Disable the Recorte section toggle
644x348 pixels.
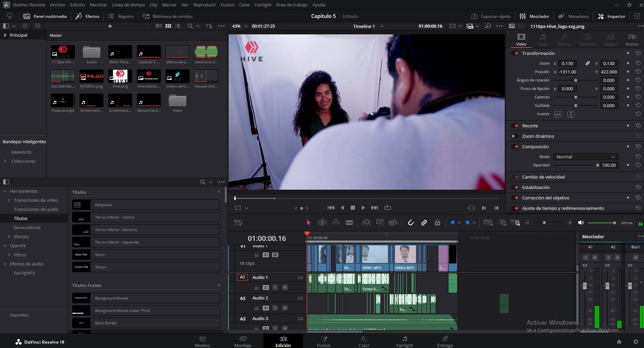[x=515, y=126]
